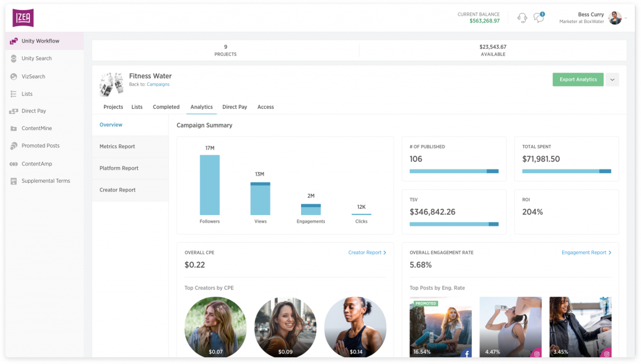Click the Total Spent progress bar
This screenshot has height=364, width=641.
[x=567, y=171]
